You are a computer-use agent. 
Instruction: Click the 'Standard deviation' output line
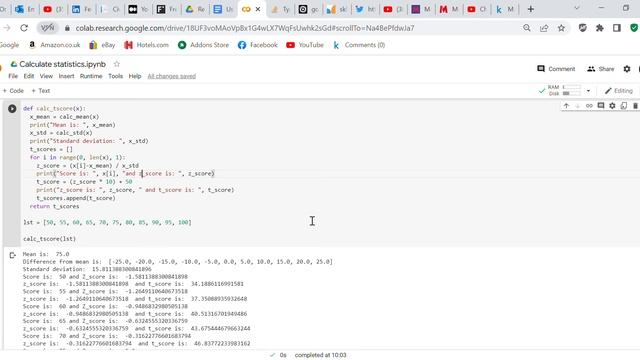pyautogui.click(x=87, y=269)
